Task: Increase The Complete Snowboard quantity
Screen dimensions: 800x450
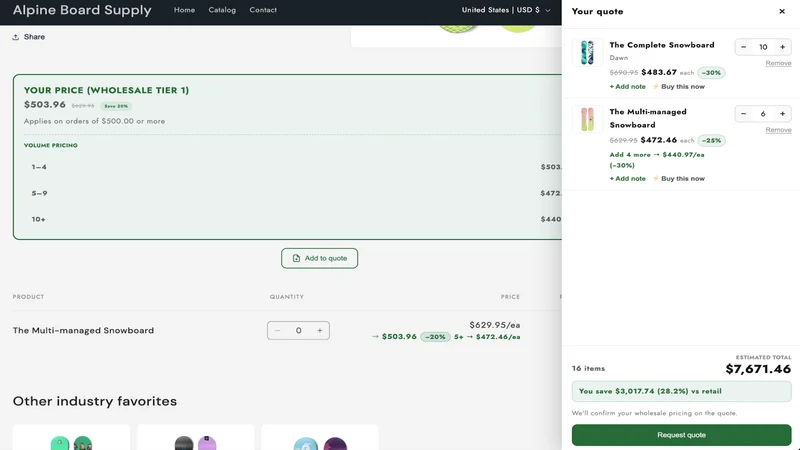Action: [x=782, y=47]
